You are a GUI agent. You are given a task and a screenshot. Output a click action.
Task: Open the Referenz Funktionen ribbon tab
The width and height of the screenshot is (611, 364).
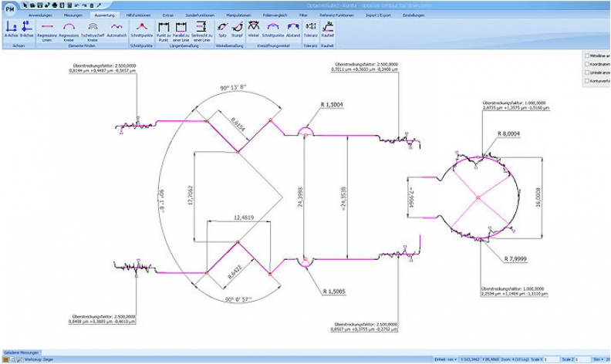[336, 15]
